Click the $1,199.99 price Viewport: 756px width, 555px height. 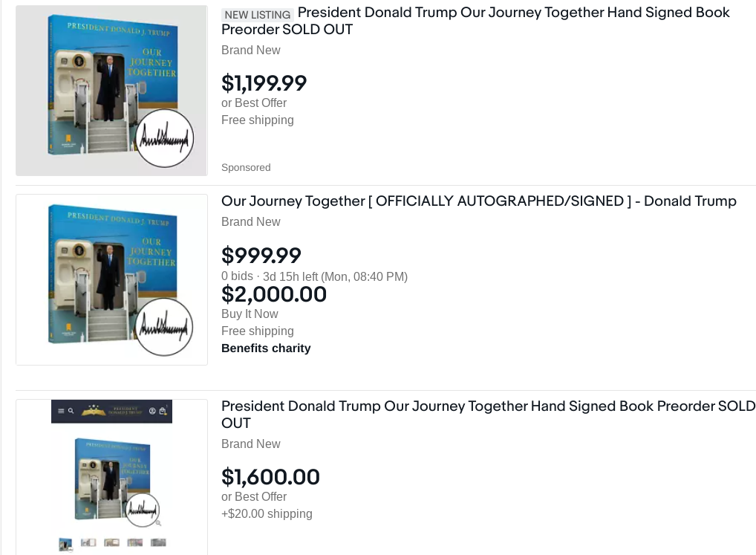pos(264,83)
